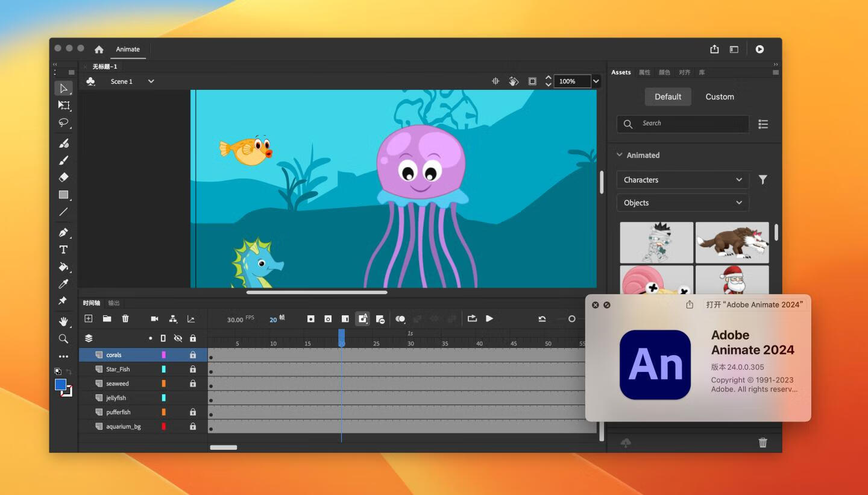
Task: Select the Eyedropper tool
Action: click(63, 283)
